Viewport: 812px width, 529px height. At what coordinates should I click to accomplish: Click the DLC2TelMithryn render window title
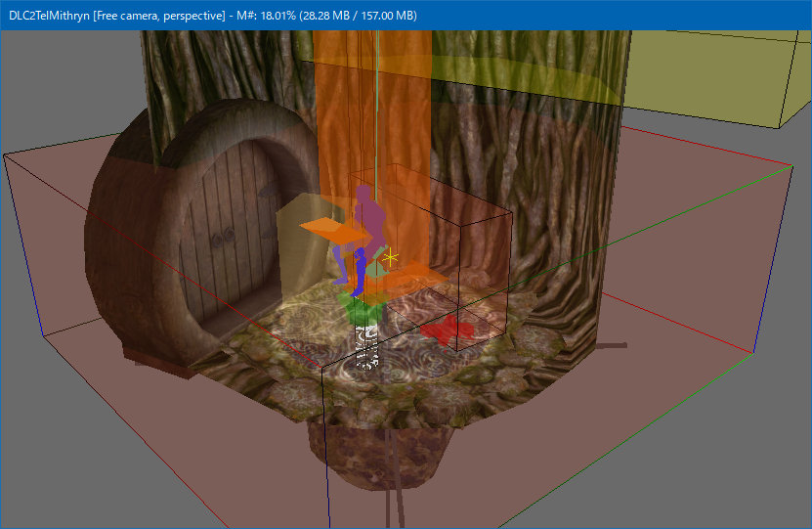(212, 16)
